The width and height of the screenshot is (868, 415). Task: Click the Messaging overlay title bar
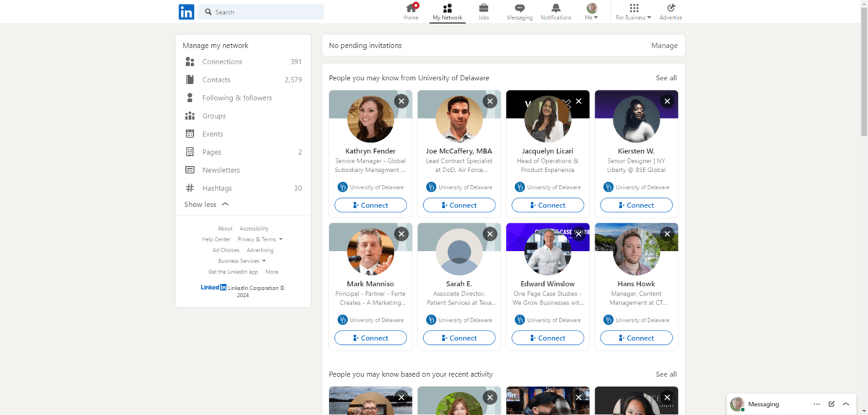pyautogui.click(x=791, y=404)
